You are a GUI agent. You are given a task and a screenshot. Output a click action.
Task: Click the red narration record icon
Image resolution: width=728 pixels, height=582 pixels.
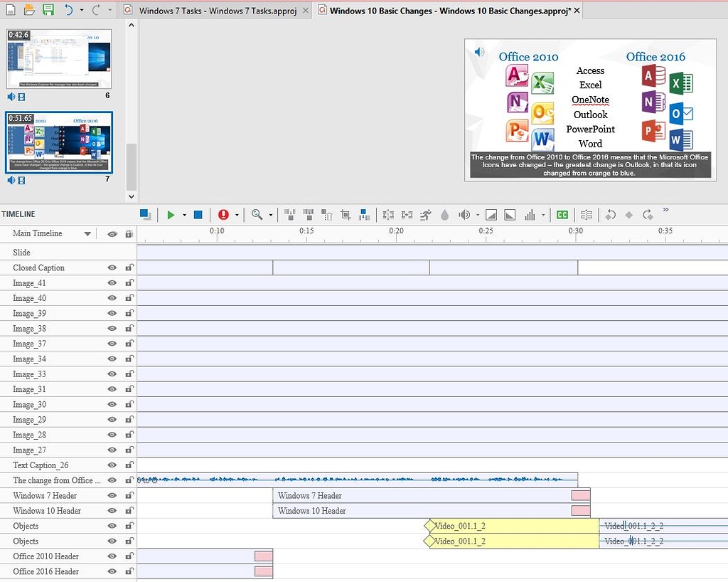pyautogui.click(x=223, y=214)
